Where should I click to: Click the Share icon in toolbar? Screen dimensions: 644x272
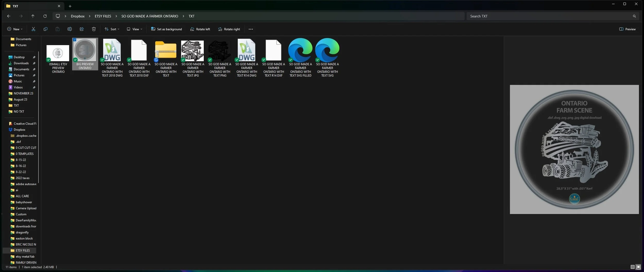(x=82, y=29)
